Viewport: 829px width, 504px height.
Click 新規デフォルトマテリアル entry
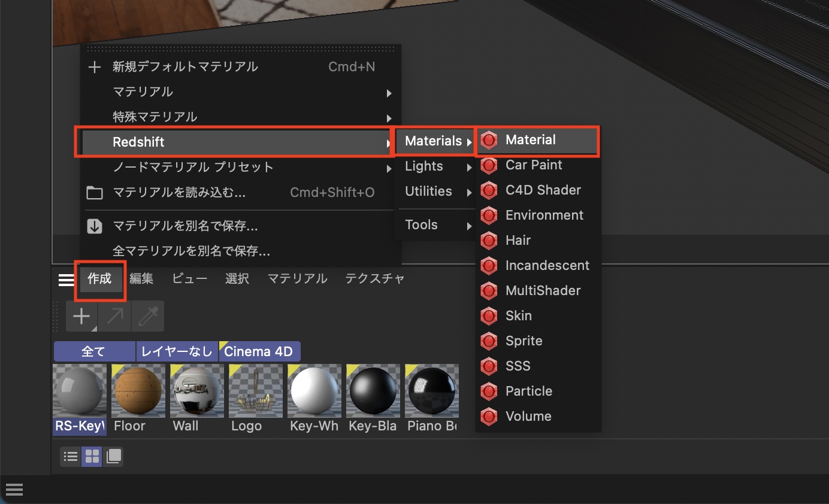184,67
